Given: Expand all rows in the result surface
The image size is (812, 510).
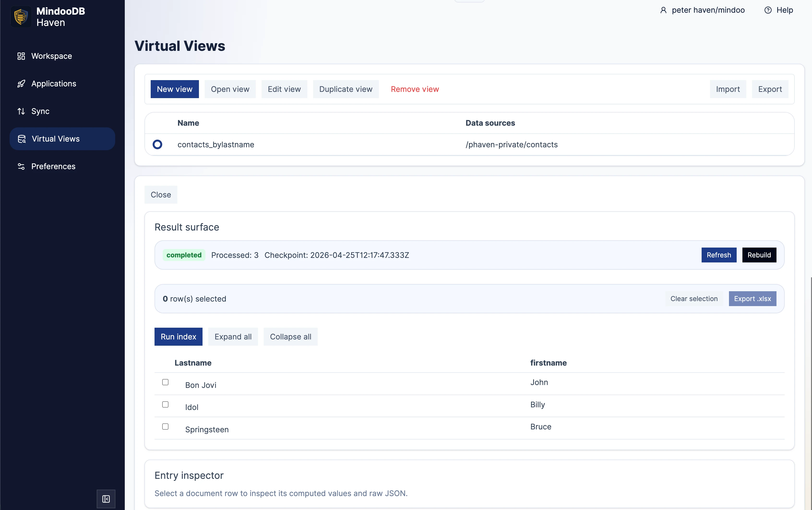Looking at the screenshot, I should (x=233, y=336).
